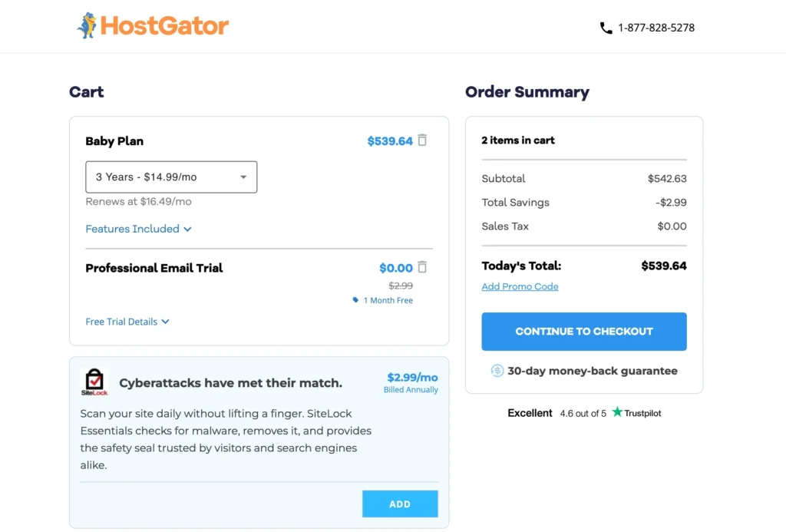
Task: Remove the Baby Plan with its trash icon
Action: [x=422, y=140]
